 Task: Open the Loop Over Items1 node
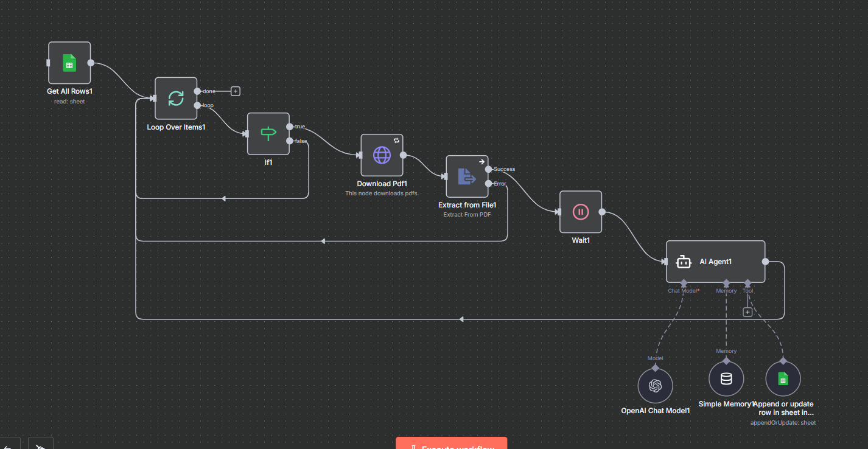176,98
